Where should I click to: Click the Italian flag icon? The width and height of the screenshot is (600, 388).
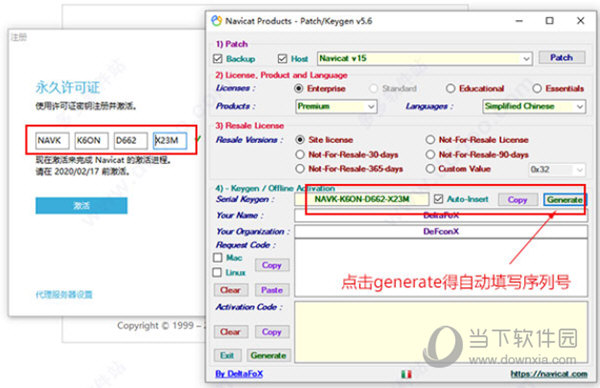(x=406, y=374)
